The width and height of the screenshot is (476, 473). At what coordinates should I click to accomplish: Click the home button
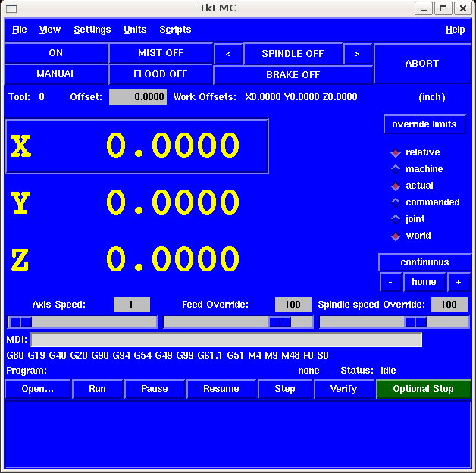tap(424, 282)
